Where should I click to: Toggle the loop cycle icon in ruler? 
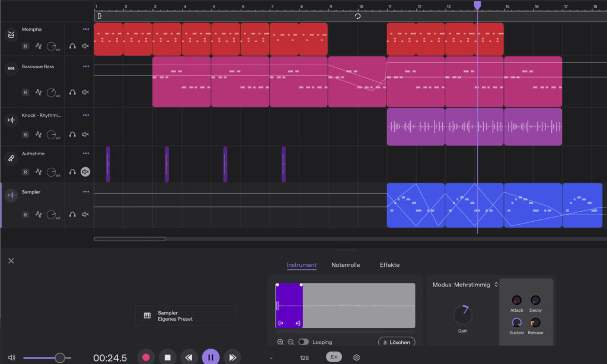click(x=357, y=16)
